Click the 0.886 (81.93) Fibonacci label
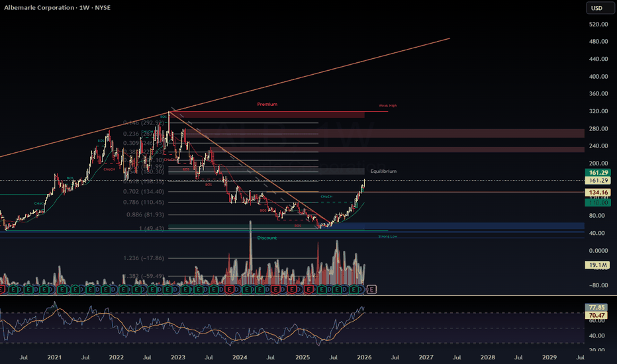This screenshot has height=364, width=617. pyautogui.click(x=145, y=215)
